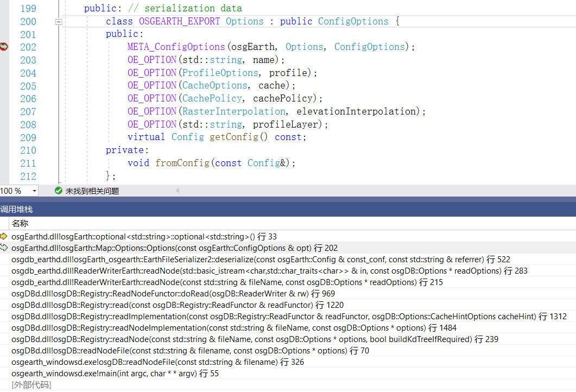The height and width of the screenshot is (392, 576).
Task: Click the private: keyword on line 210
Action: 127,150
